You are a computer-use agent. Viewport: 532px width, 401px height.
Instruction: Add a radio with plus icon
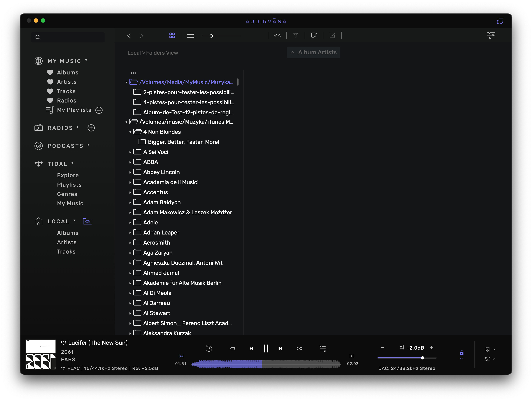(x=91, y=128)
